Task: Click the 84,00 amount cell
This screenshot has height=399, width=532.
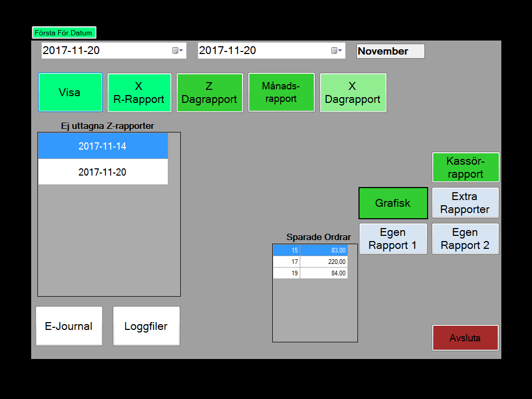Action: [x=324, y=273]
